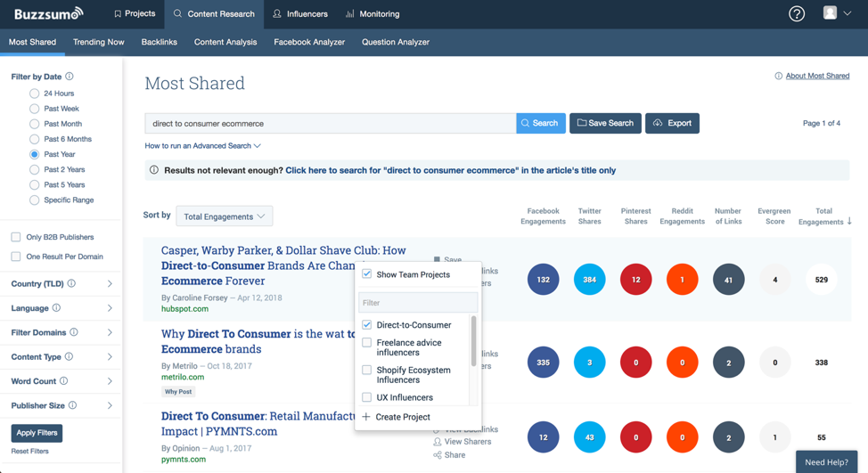This screenshot has width=868, height=473.
Task: Click Twitter shares 43 circle
Action: click(590, 437)
